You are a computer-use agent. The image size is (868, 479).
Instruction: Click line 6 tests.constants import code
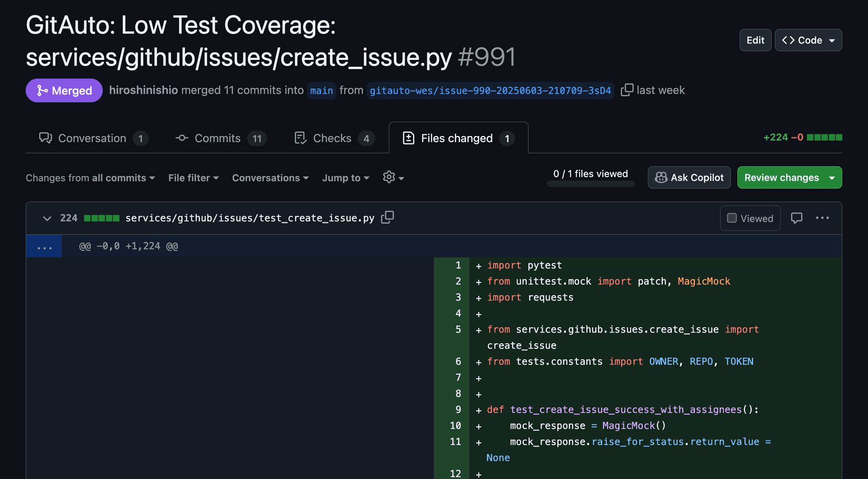click(620, 362)
